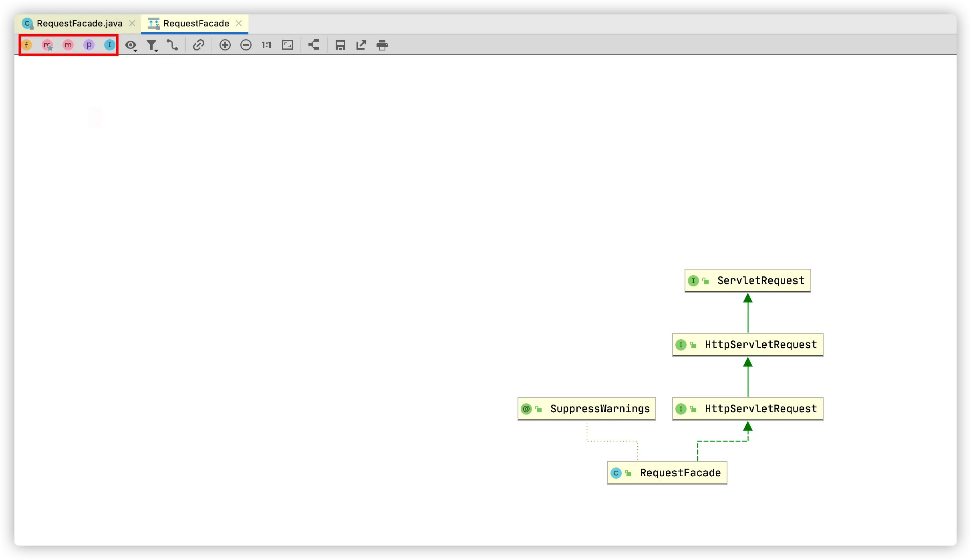Print the diagram with the printer icon
The height and width of the screenshot is (560, 971).
pyautogui.click(x=382, y=45)
